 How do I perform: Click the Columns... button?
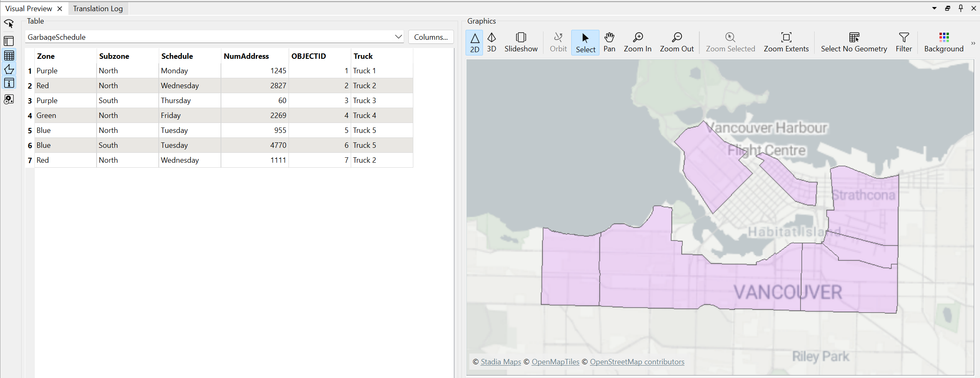(431, 37)
